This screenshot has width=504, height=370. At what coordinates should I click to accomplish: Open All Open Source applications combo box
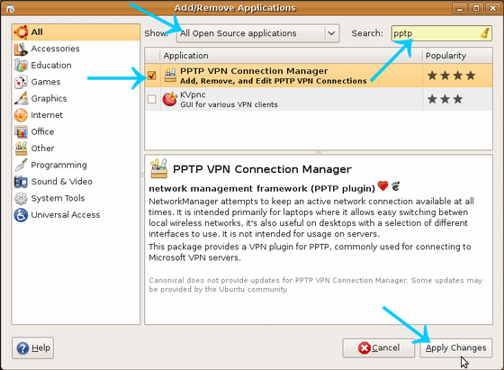coord(258,33)
